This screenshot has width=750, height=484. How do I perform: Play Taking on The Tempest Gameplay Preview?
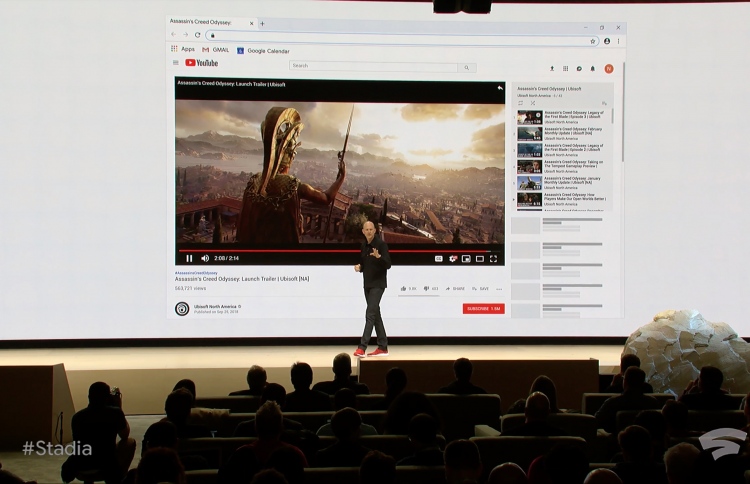561,166
